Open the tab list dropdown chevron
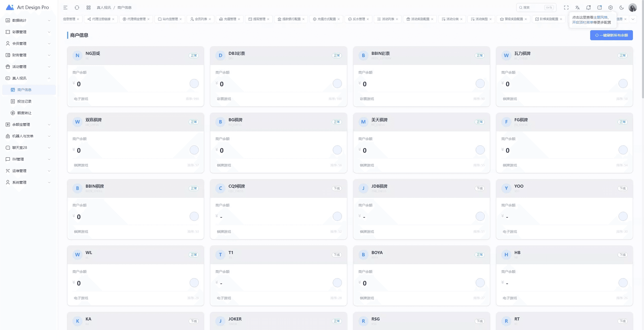Screen dimensions: 644x330 [x=633, y=19]
